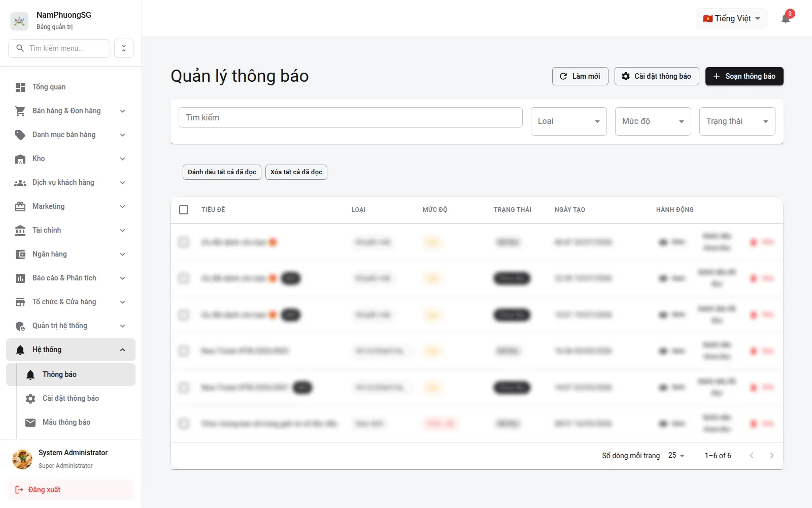This screenshot has width=812, height=508.
Task: Click the NGÀY TẠO column header
Action: [570, 210]
